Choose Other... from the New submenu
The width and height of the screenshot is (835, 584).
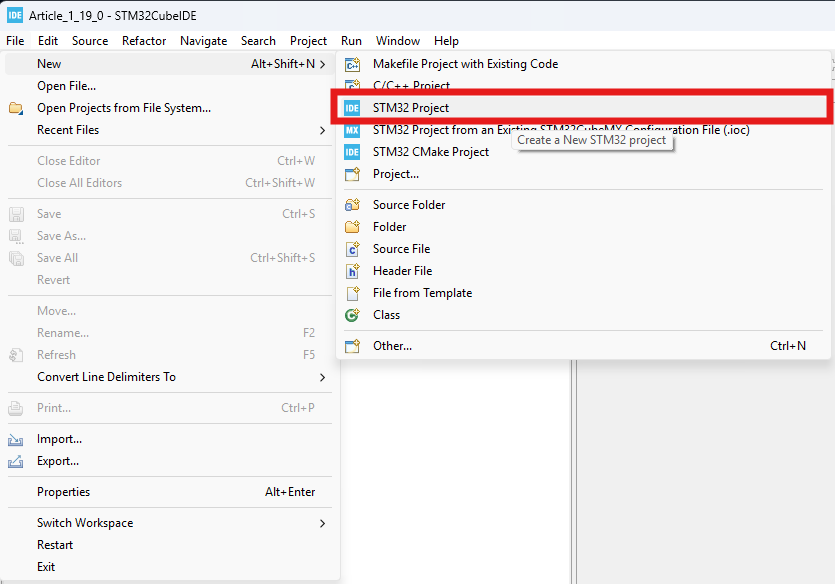(x=392, y=346)
